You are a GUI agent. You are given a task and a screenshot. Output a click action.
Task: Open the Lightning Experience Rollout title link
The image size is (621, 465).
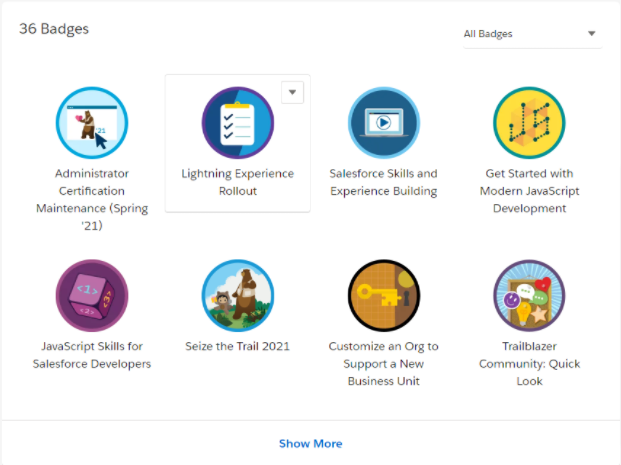238,182
